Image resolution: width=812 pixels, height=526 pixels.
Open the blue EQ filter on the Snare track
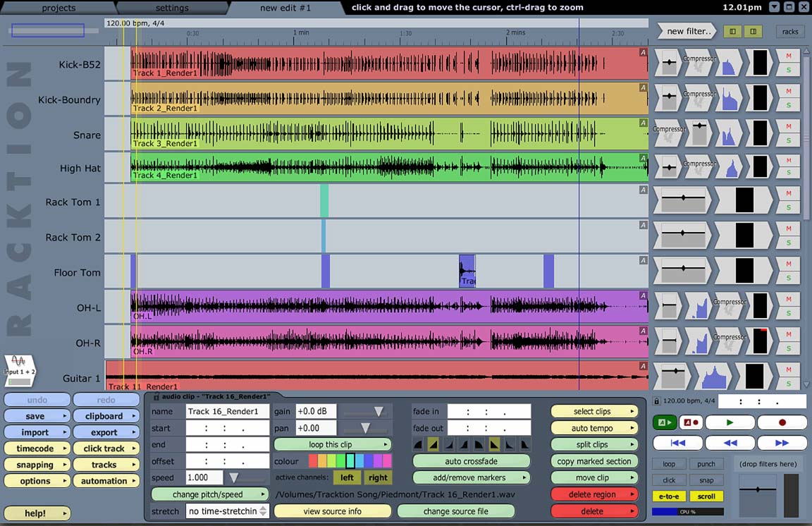[729, 133]
